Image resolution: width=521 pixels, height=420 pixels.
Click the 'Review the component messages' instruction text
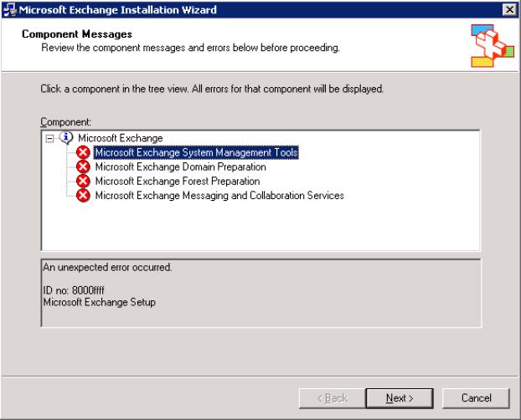pos(190,48)
